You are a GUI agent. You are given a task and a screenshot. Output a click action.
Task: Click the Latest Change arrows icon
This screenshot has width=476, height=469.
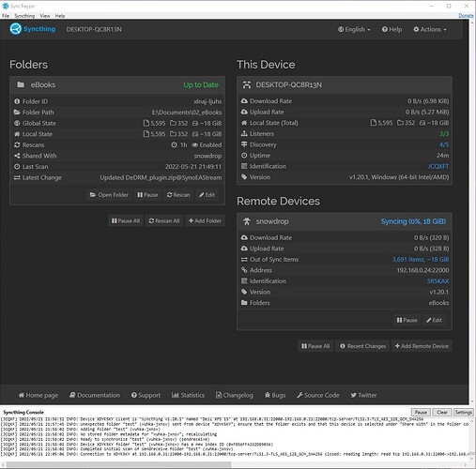(x=17, y=177)
